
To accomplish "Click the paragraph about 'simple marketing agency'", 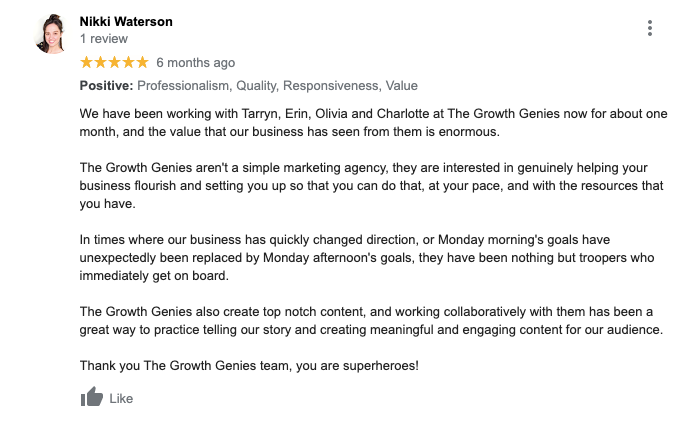I will (372, 186).
